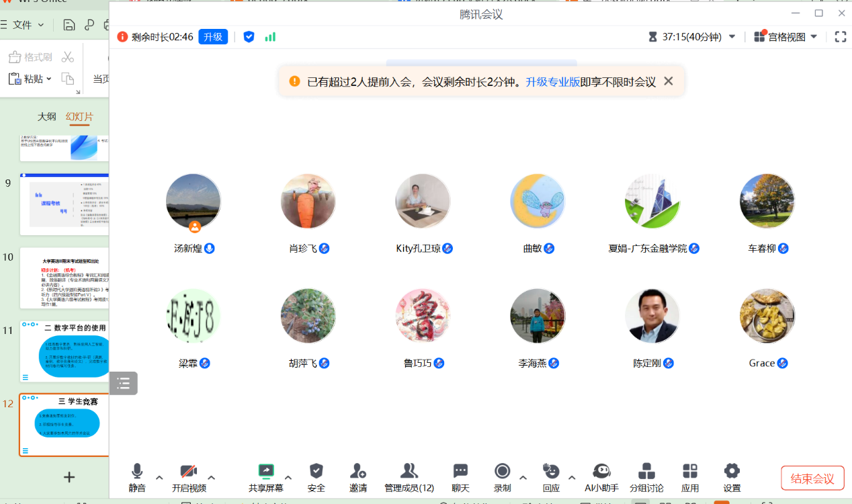Toggle fullscreen mode icon at top right
Viewport: 852px width, 504px height.
(840, 37)
